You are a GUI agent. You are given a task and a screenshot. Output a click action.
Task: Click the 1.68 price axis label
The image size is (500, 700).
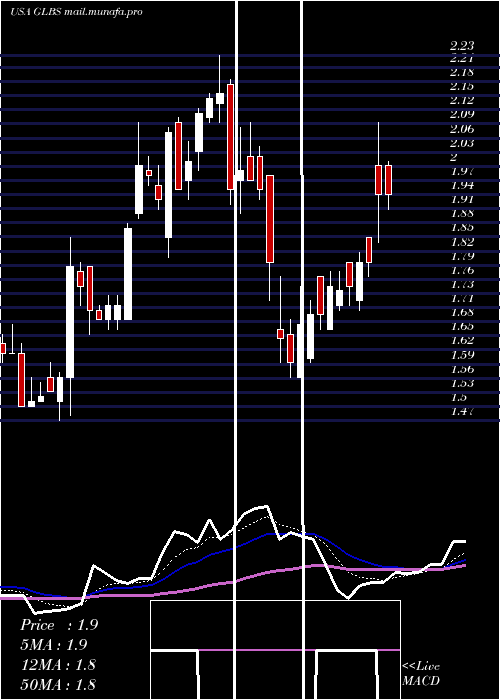(x=462, y=312)
